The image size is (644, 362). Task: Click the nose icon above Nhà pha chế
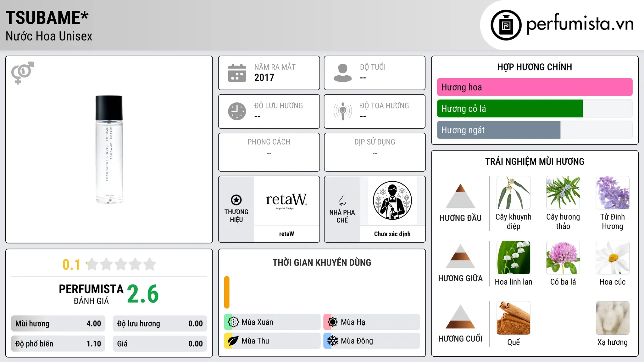point(342,200)
